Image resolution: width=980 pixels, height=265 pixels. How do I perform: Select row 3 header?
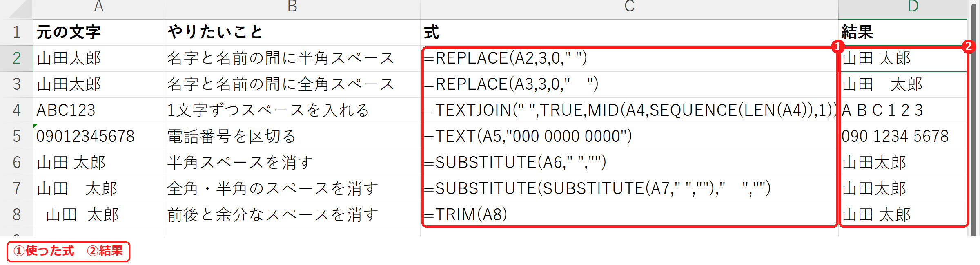16,84
